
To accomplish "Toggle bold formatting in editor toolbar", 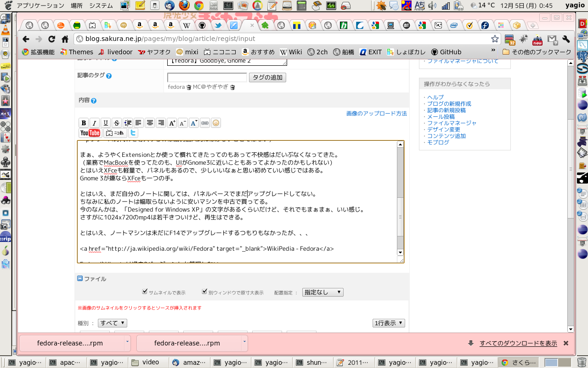I will tap(84, 123).
